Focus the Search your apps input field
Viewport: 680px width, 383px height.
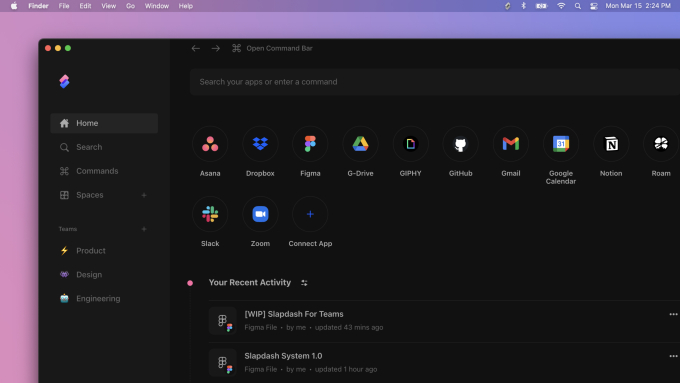(435, 82)
